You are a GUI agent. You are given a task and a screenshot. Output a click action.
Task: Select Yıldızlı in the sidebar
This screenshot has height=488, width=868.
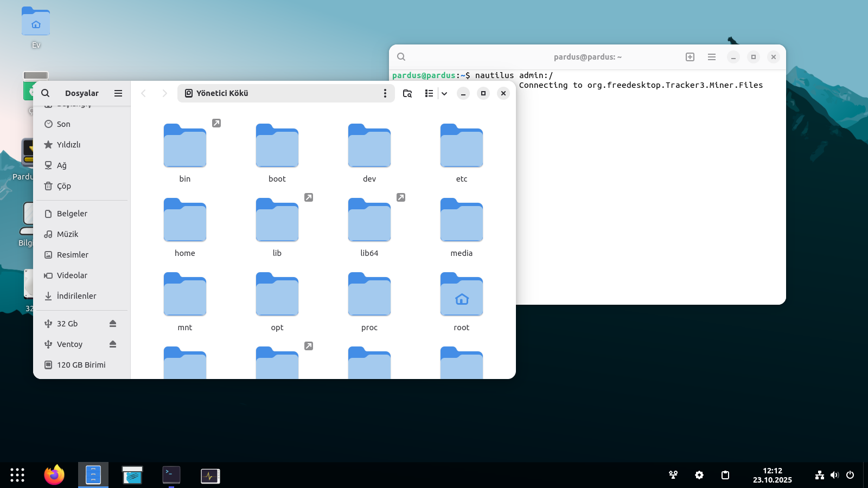point(68,145)
